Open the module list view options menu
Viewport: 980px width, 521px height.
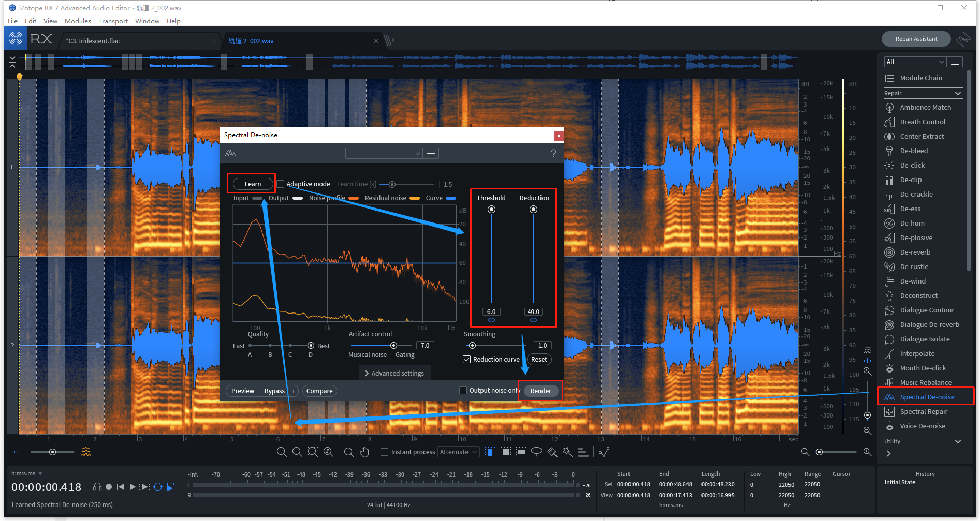(x=955, y=62)
